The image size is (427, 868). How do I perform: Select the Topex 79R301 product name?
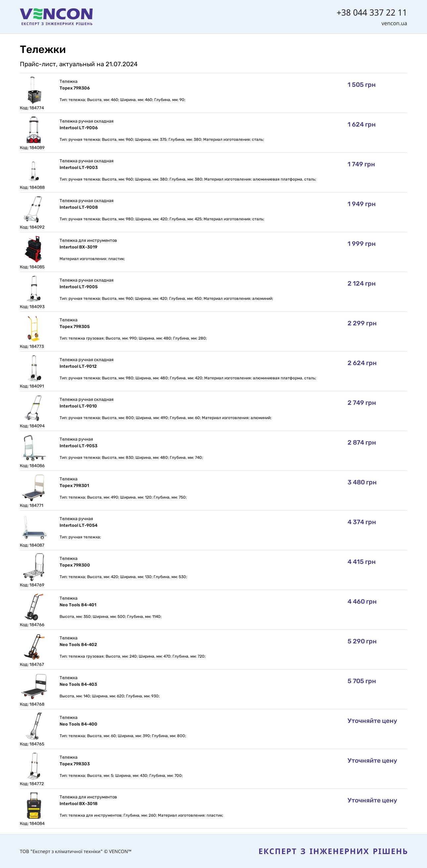tap(74, 486)
